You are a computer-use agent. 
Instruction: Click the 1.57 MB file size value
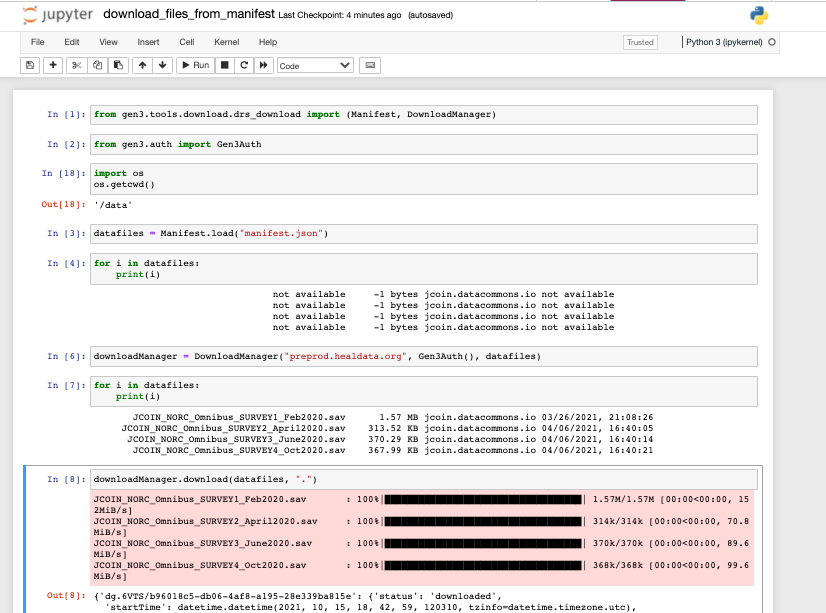tap(399, 417)
